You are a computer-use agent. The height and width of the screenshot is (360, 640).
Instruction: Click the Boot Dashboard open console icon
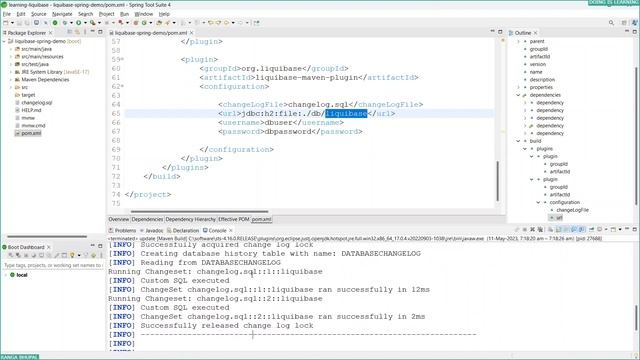coord(41,255)
